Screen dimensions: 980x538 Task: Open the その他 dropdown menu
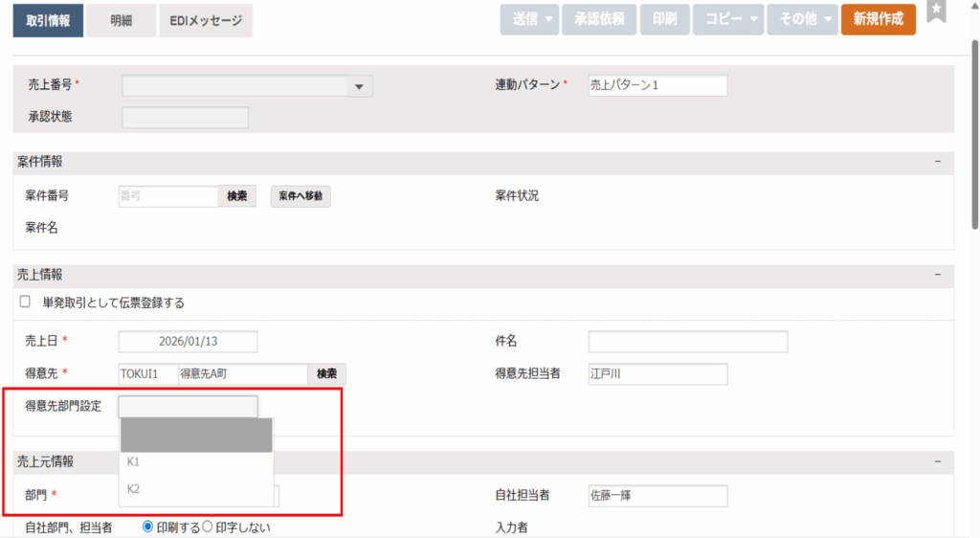803,19
